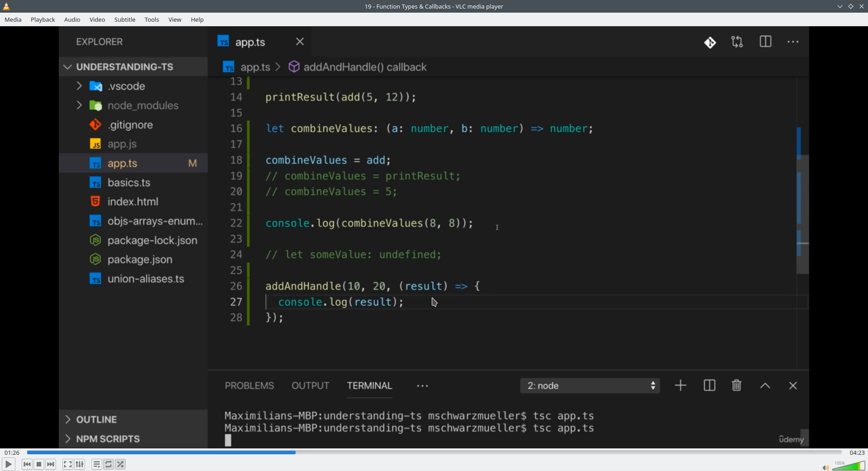
Task: Expand the .vscode folder
Action: (x=133, y=86)
